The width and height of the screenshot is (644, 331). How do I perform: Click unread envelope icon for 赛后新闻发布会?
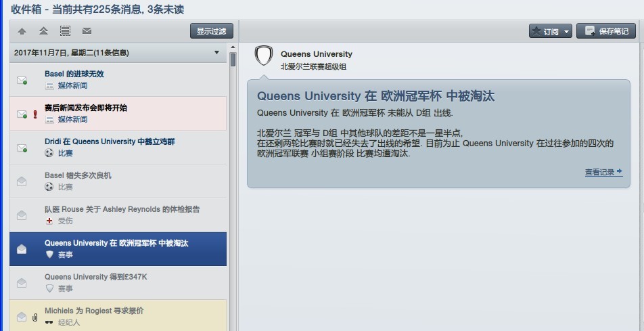coord(22,114)
